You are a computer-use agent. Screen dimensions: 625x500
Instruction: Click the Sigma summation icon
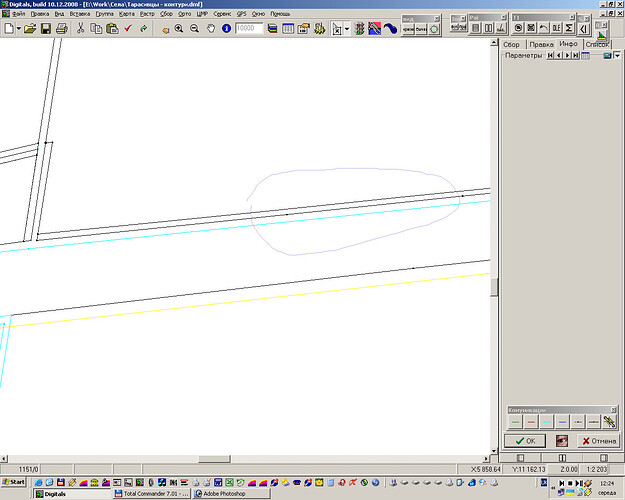tap(569, 28)
